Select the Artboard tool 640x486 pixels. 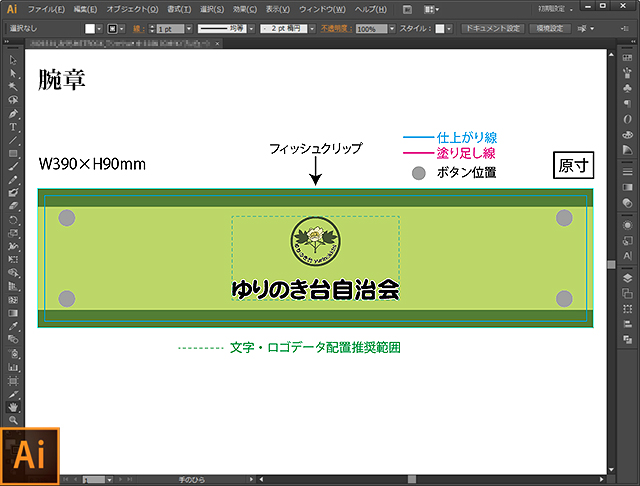click(x=13, y=381)
